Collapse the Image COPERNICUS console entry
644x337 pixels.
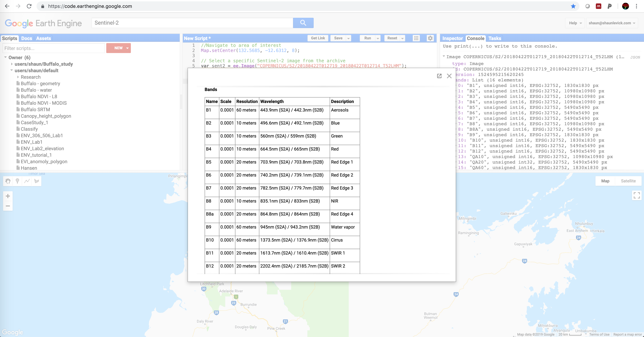pos(444,57)
